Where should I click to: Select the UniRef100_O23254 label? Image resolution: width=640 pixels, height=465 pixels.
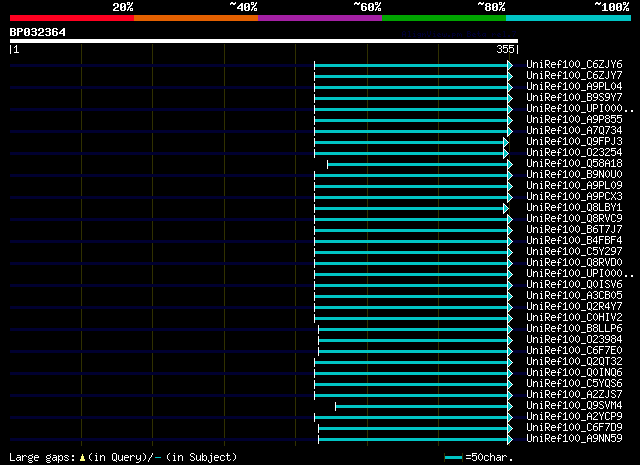click(574, 153)
